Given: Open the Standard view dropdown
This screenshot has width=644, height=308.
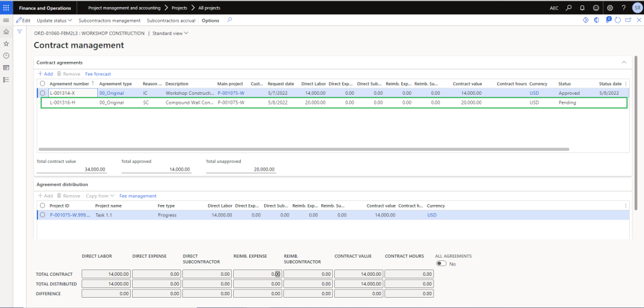Looking at the screenshot, I should click(170, 33).
